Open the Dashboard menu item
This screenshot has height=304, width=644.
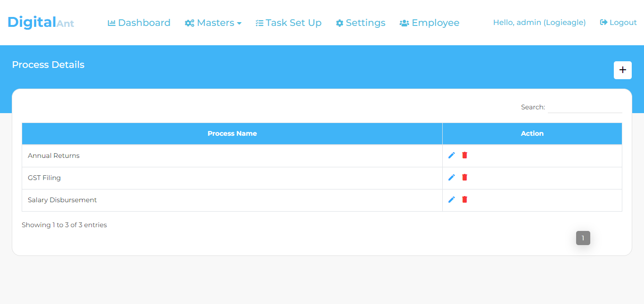(x=139, y=23)
